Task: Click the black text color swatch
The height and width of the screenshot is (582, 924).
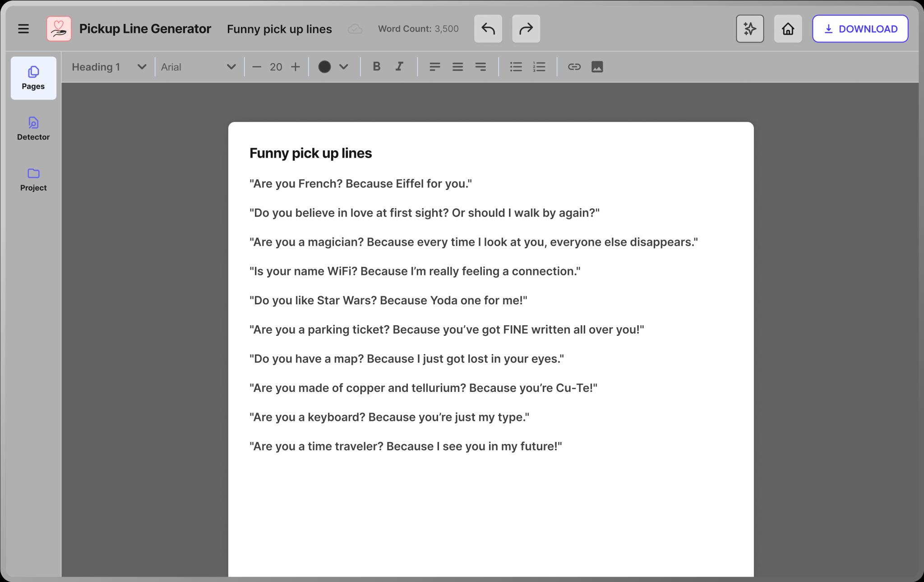Action: click(324, 67)
